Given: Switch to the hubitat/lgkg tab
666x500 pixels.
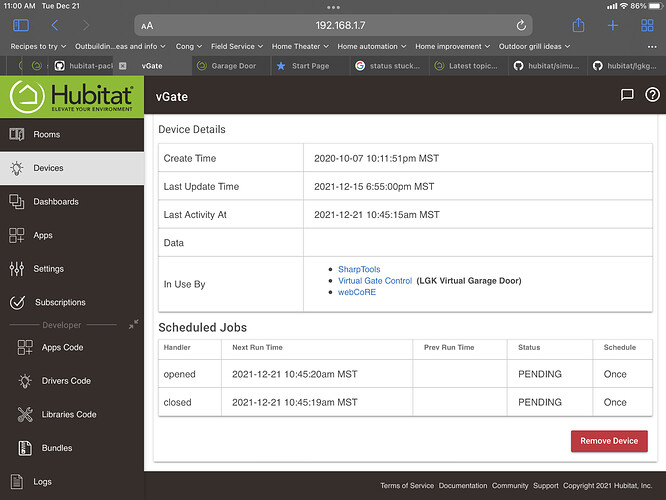Looking at the screenshot, I should pos(627,66).
